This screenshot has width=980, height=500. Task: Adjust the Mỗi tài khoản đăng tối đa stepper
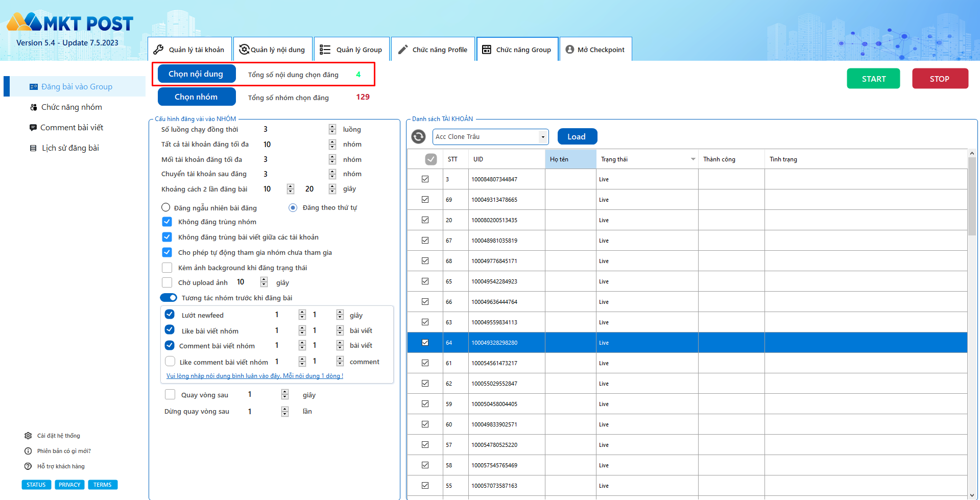332,159
